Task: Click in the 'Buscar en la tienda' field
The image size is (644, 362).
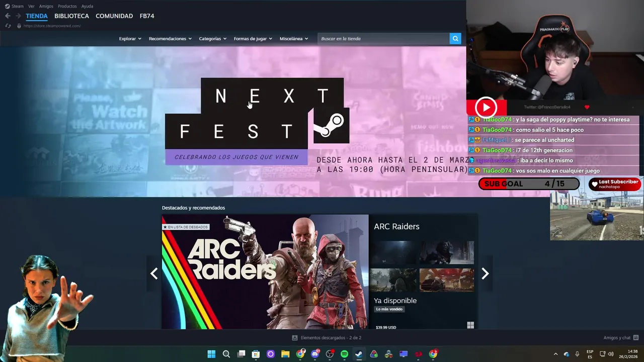Action: point(383,39)
